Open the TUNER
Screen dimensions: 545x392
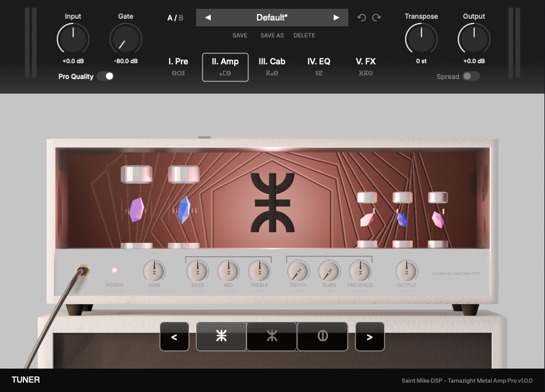[x=25, y=379]
